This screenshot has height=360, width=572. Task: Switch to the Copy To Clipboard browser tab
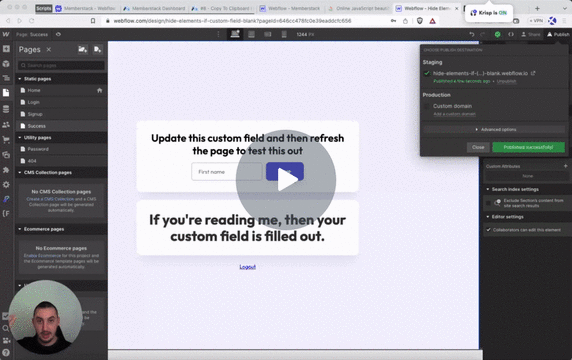[x=223, y=8]
